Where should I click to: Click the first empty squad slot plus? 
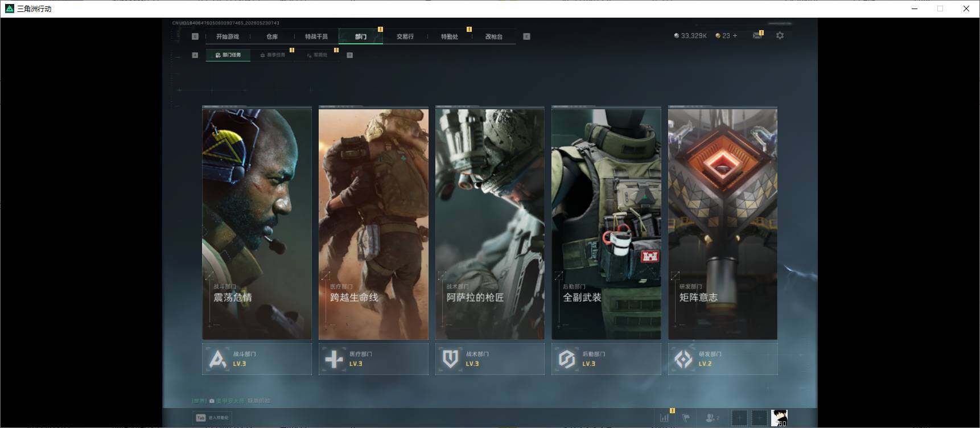739,418
